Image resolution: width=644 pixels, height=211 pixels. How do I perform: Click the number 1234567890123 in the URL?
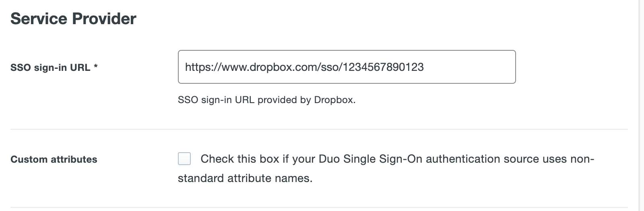(x=383, y=67)
